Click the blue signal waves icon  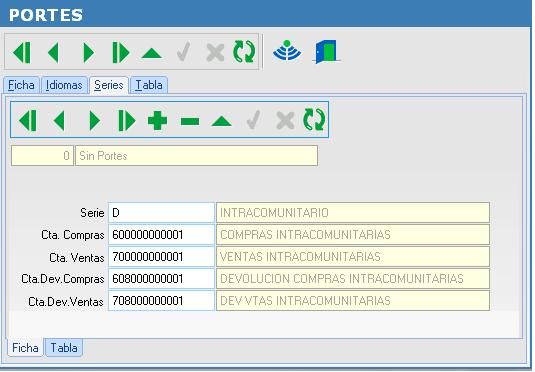pyautogui.click(x=287, y=51)
